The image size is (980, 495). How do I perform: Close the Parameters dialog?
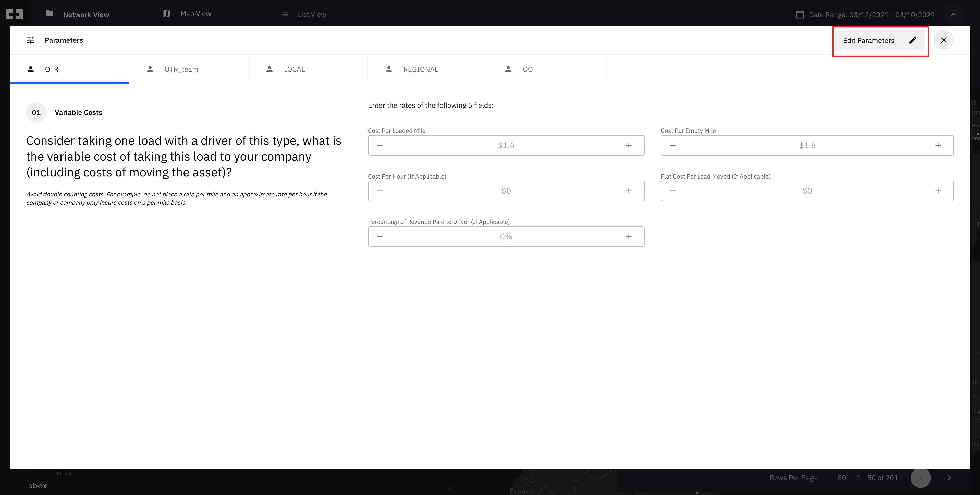pos(944,40)
